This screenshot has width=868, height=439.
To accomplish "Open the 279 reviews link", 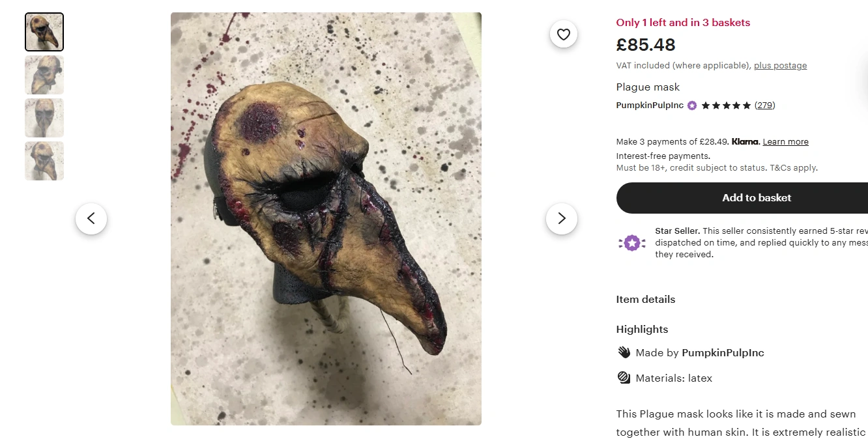I will (764, 106).
